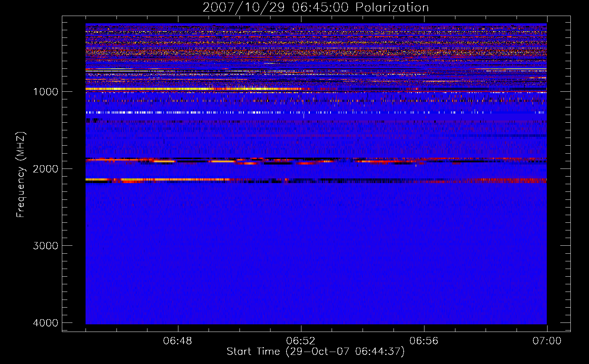
Task: Click the 'Start Time (29-Oct-07 06:44:37)' axis label
Action: (x=316, y=352)
